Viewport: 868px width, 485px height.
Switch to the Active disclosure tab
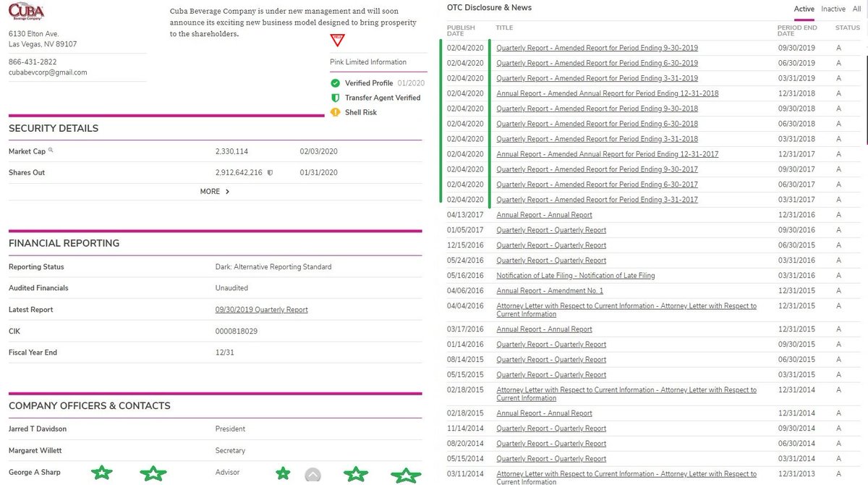(804, 9)
